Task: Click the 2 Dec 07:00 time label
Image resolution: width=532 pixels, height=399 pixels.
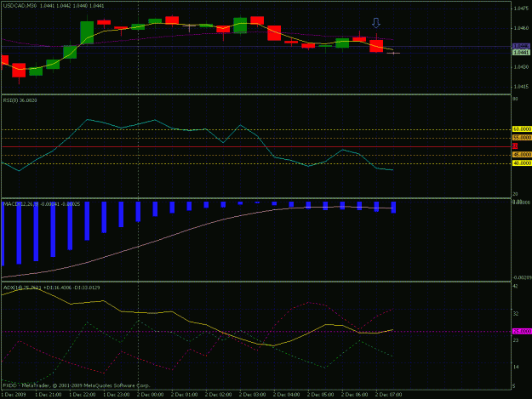Action: click(388, 395)
